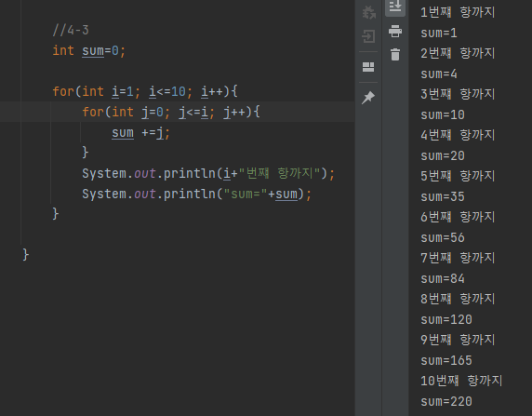Screen dimensions: 532x416
Task: Click console output "sum=84"
Action: [x=443, y=279]
